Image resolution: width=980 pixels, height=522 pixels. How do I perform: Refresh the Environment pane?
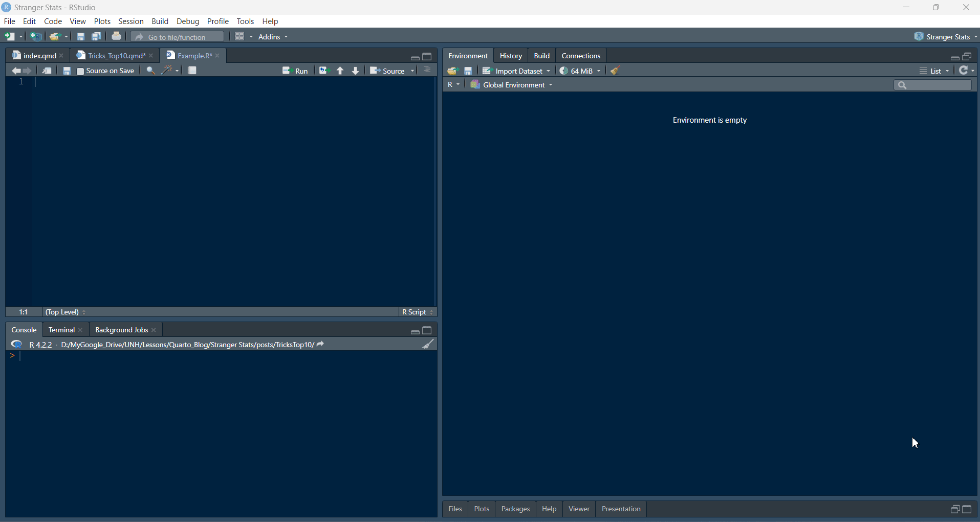pyautogui.click(x=964, y=71)
